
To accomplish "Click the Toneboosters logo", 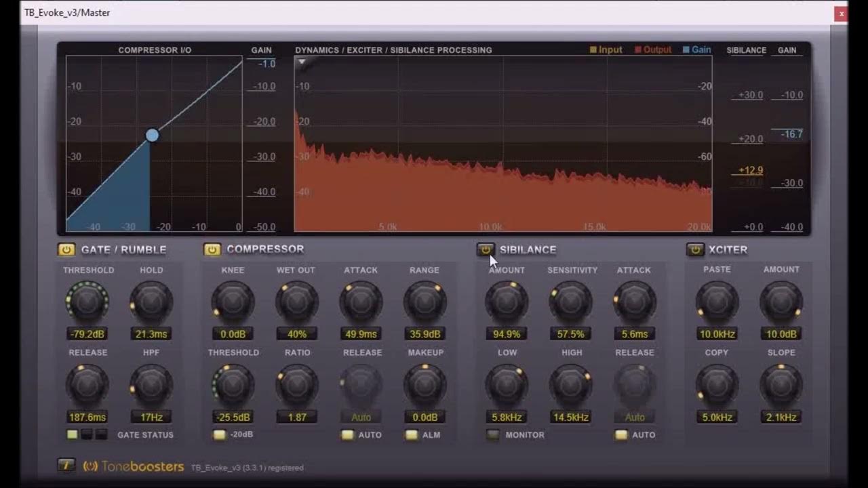I will pyautogui.click(x=134, y=466).
